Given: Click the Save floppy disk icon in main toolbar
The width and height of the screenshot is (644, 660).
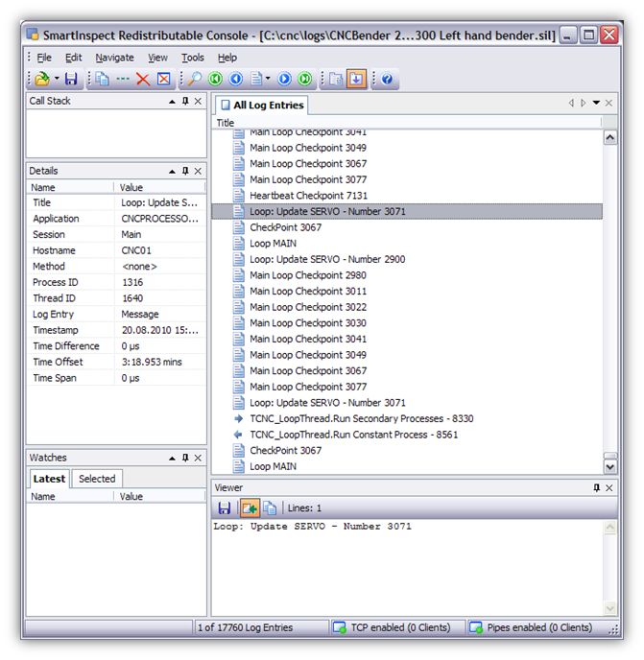Looking at the screenshot, I should 71,80.
